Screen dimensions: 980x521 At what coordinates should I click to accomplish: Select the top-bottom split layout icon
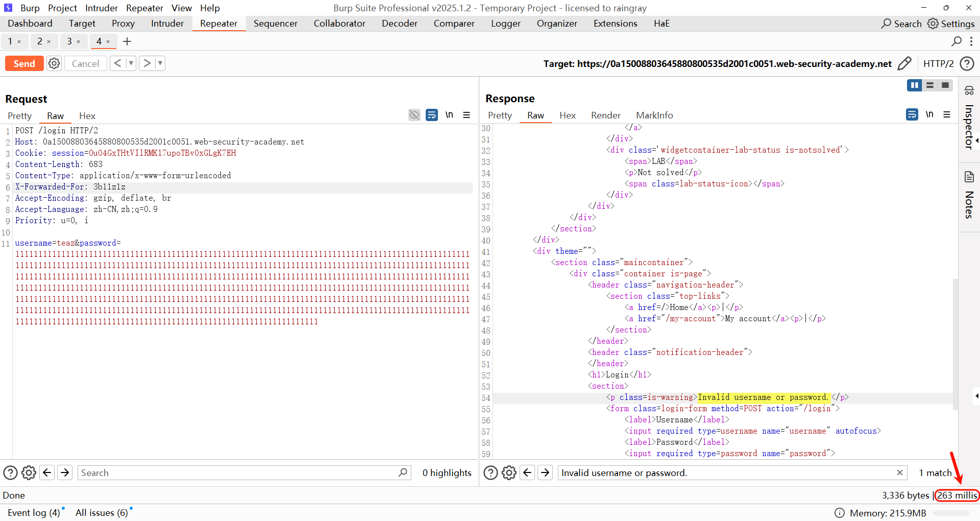coord(930,85)
